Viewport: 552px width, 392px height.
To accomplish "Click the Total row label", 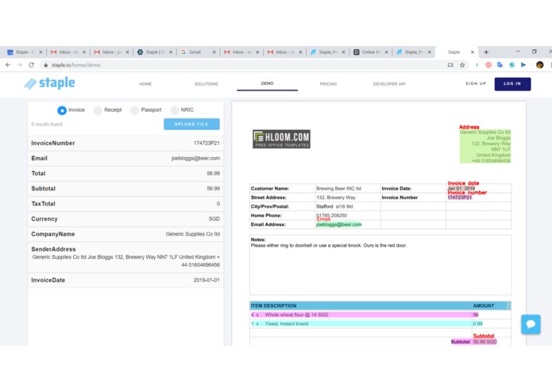I will [38, 173].
